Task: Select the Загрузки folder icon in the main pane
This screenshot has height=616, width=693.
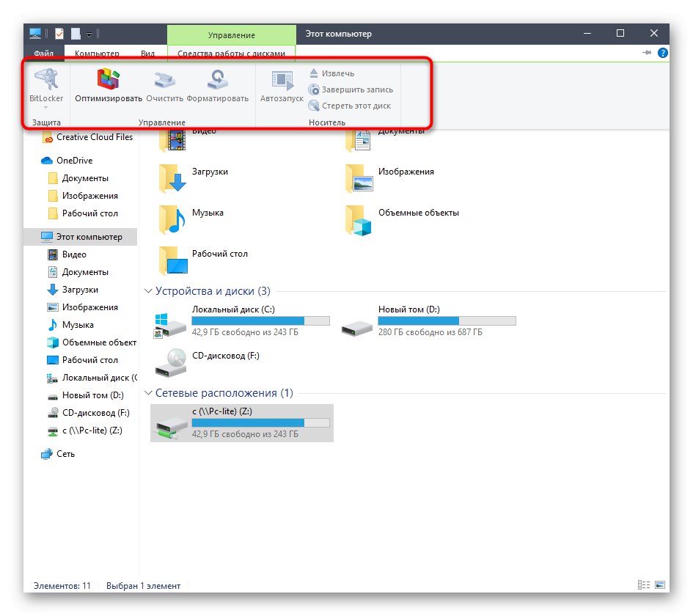Action: [172, 177]
